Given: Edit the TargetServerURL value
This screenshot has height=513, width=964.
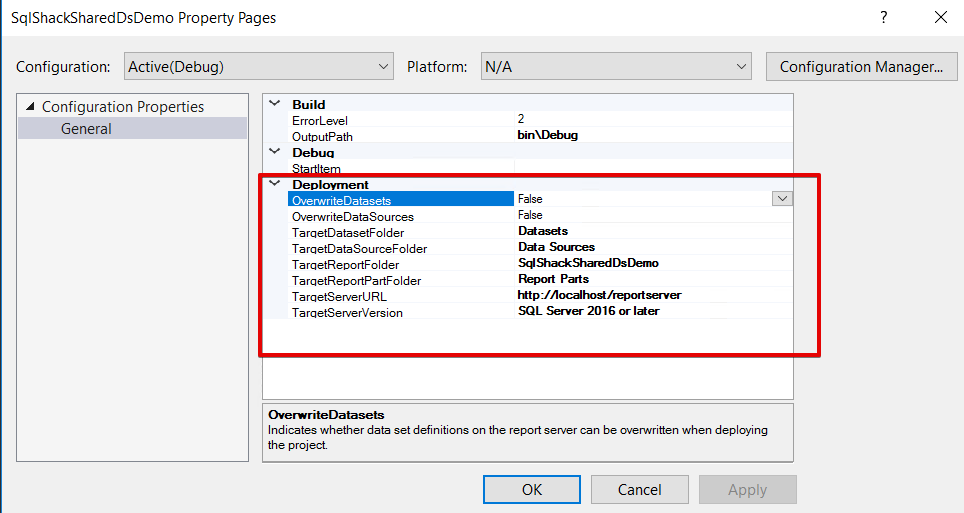Looking at the screenshot, I should click(652, 295).
